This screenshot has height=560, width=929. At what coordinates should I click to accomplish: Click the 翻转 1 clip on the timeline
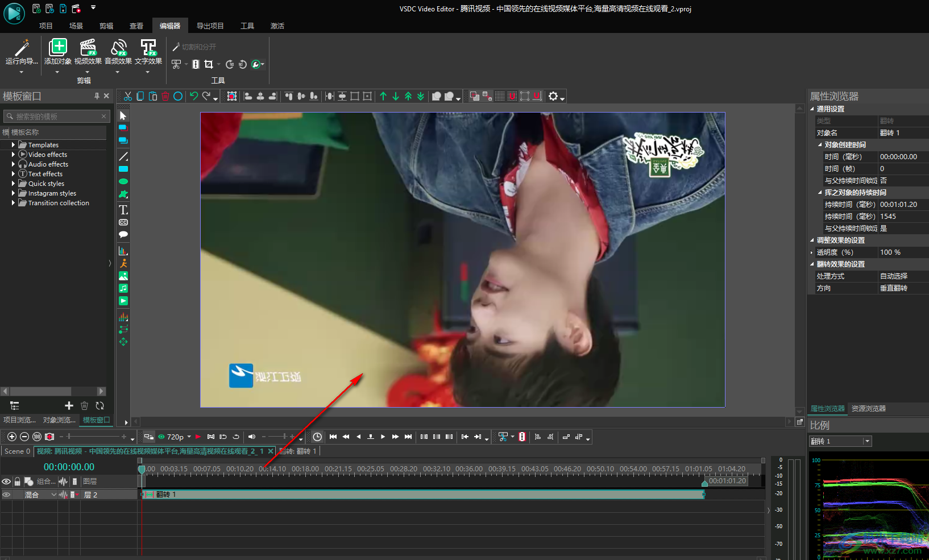coord(423,495)
